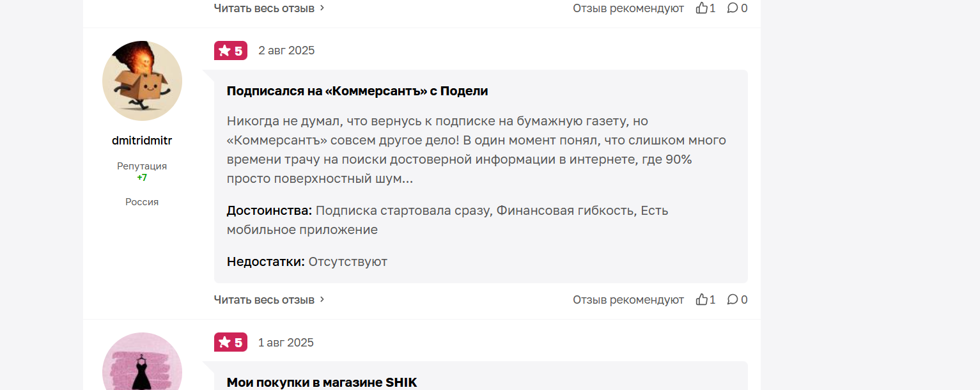Image resolution: width=980 pixels, height=390 pixels.
Task: Click review excerpt starting «Никогда не думал»
Action: click(x=476, y=150)
